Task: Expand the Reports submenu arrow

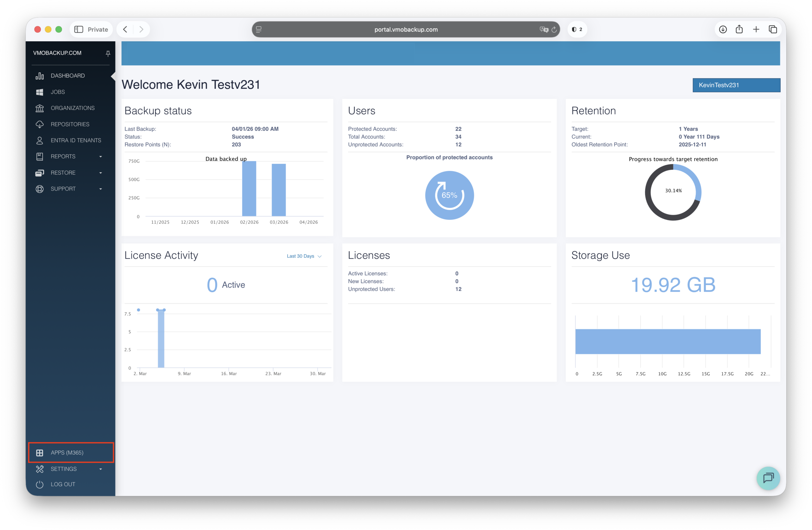Action: pyautogui.click(x=101, y=157)
